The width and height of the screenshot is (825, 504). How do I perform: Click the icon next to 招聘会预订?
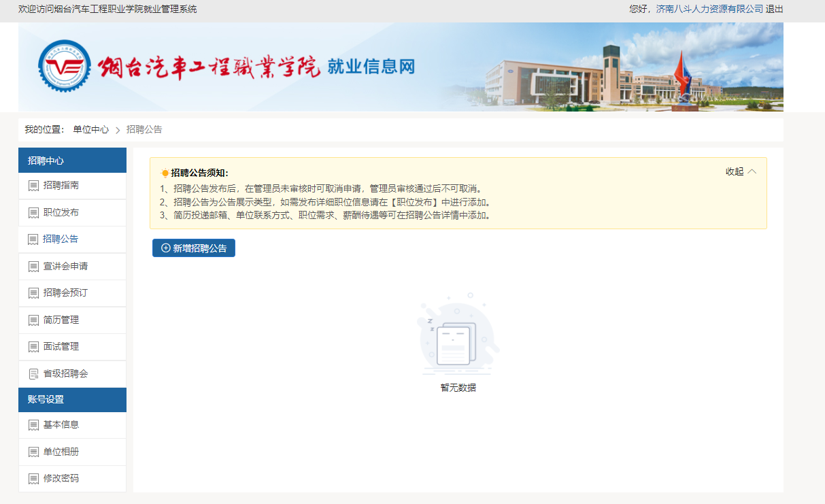(33, 293)
